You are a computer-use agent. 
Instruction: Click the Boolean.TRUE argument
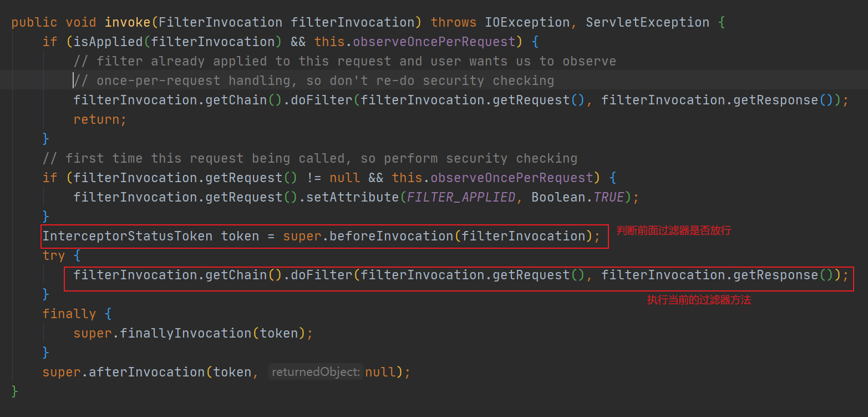point(578,197)
